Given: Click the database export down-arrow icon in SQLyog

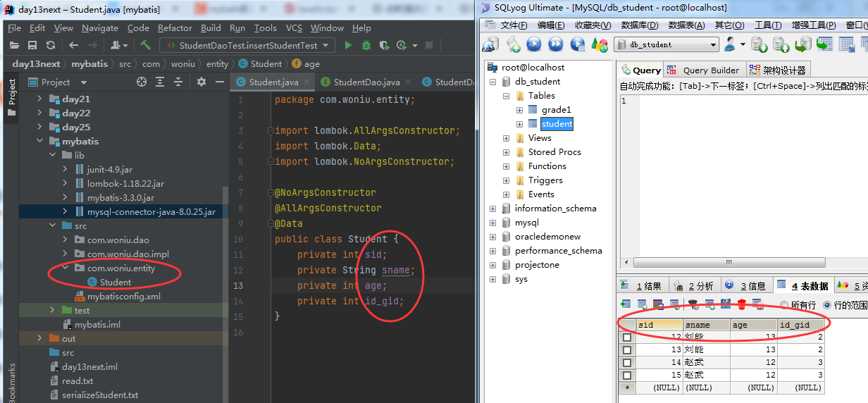Looking at the screenshot, I should (x=759, y=44).
